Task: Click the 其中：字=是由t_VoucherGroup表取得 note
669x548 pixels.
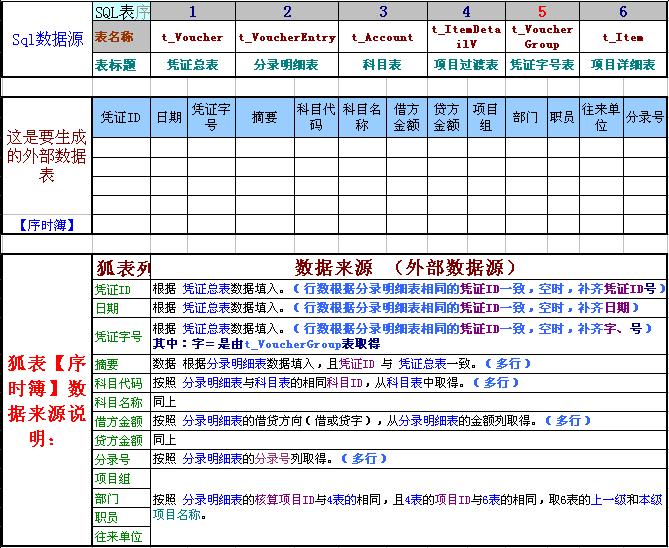Action: tap(266, 344)
